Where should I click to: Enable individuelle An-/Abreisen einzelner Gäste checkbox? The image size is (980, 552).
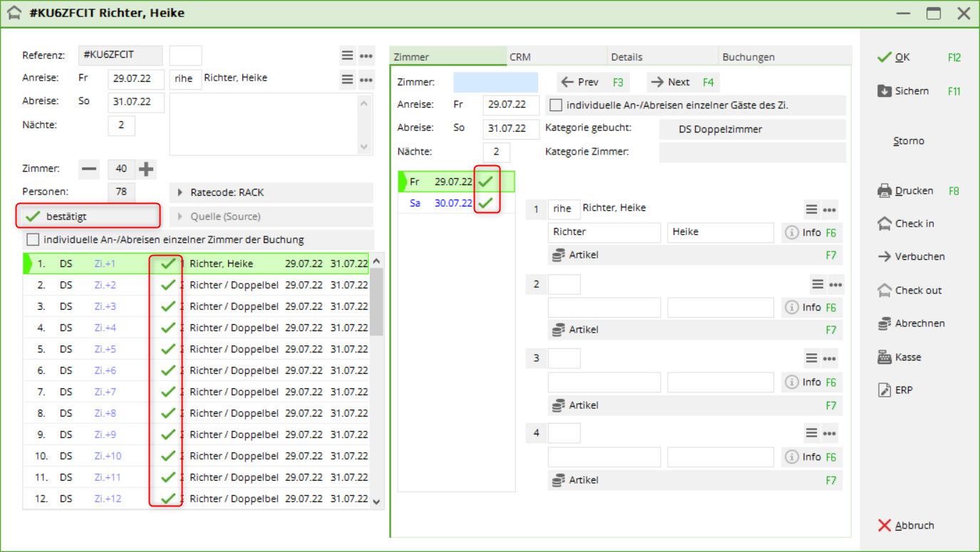coord(556,105)
